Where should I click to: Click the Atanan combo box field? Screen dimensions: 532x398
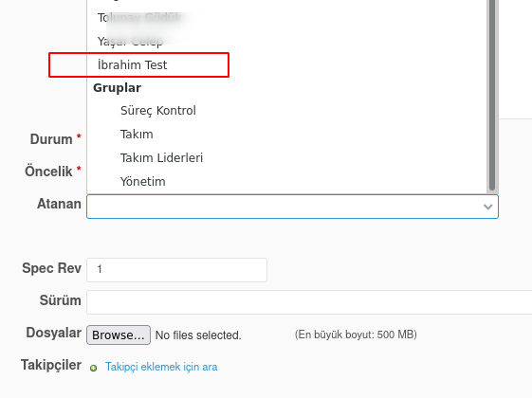tap(292, 207)
